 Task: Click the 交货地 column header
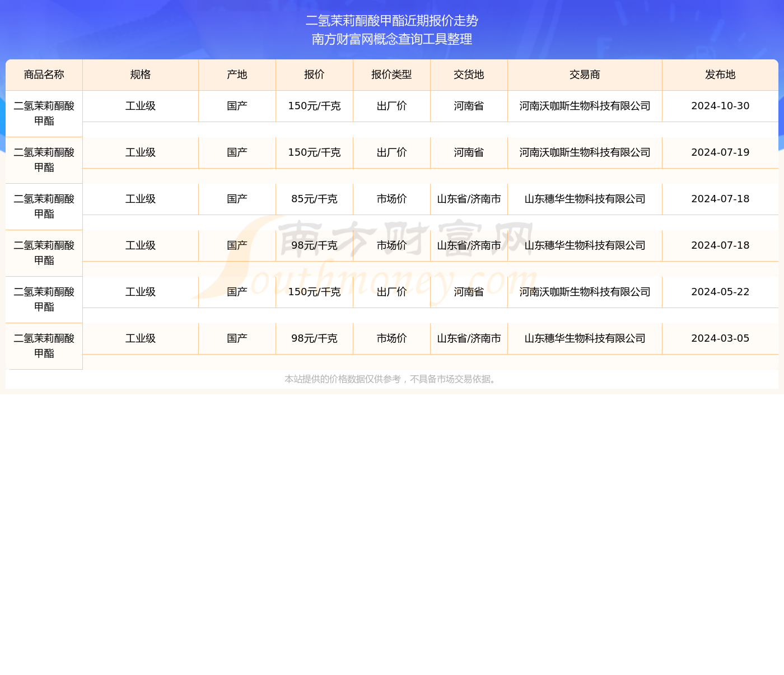469,75
